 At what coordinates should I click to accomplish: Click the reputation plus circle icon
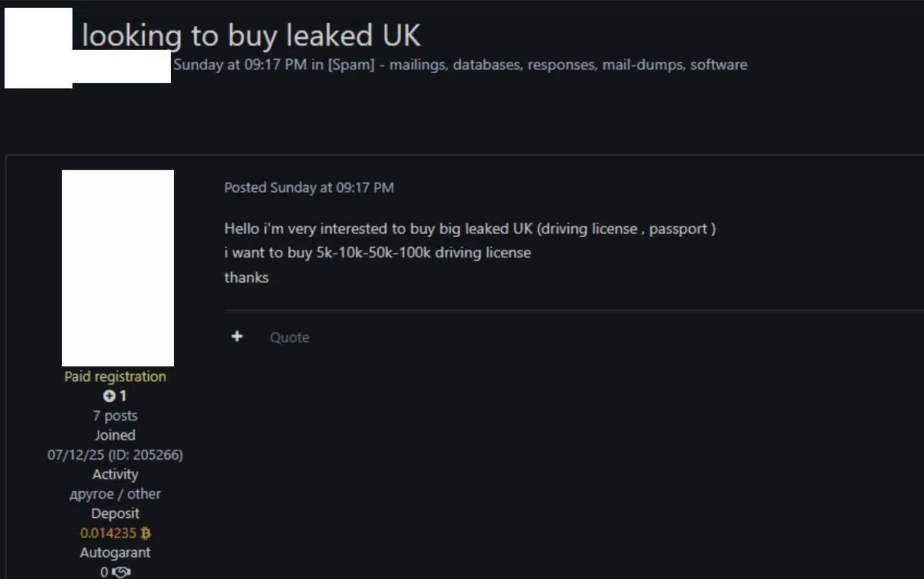point(109,396)
